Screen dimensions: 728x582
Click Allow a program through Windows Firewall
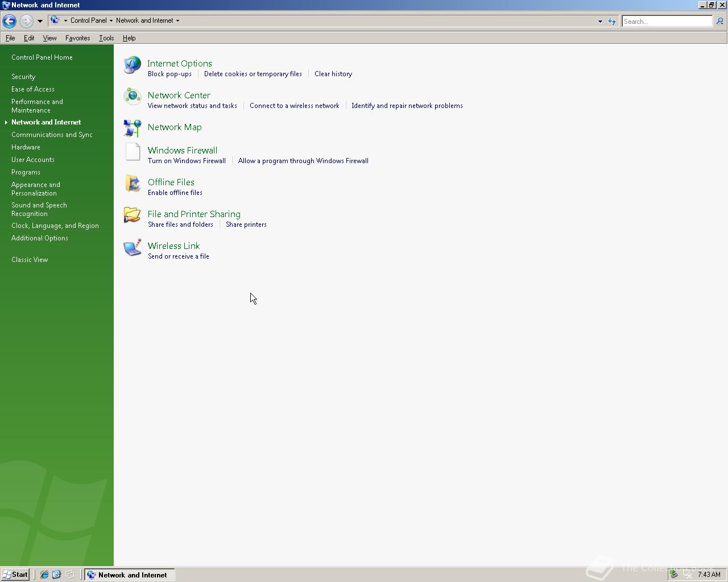click(303, 161)
